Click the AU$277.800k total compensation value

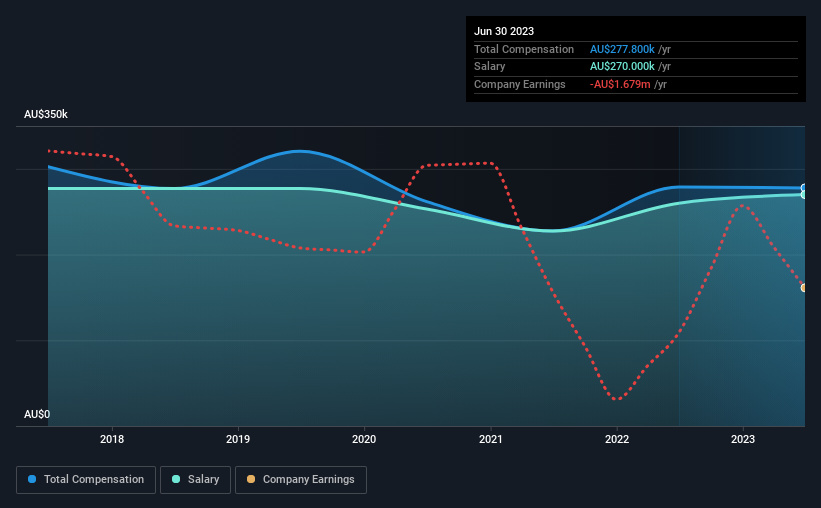[x=622, y=49]
